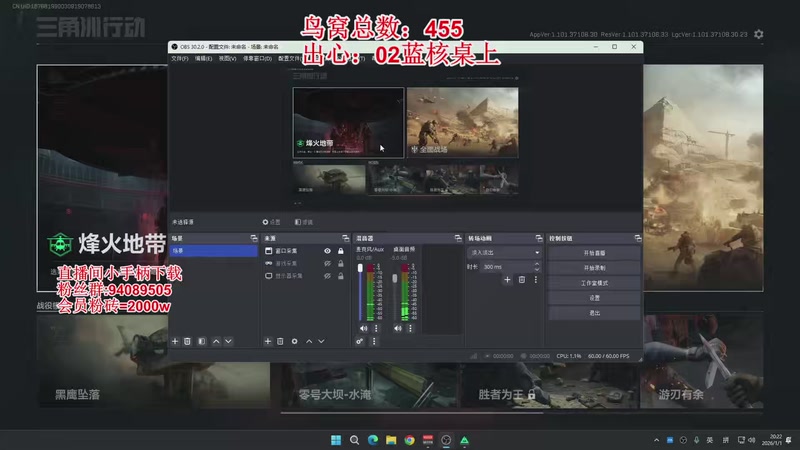
Task: Open source properties gear in Sources panel
Action: coord(294,341)
